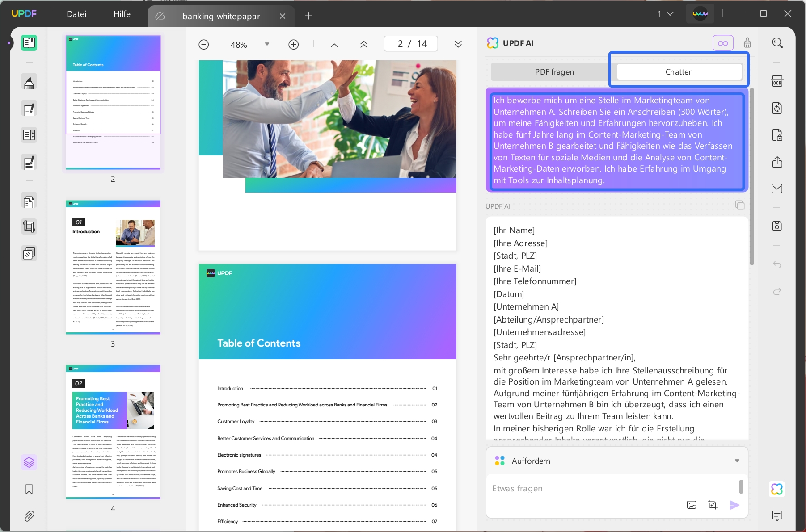Open the search magnifier icon
This screenshot has height=532, width=806.
point(777,43)
